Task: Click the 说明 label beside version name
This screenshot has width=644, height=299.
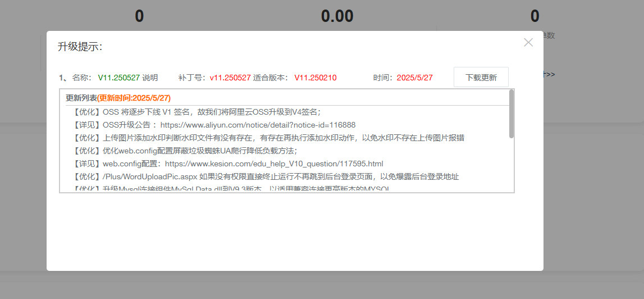Action: tap(150, 78)
